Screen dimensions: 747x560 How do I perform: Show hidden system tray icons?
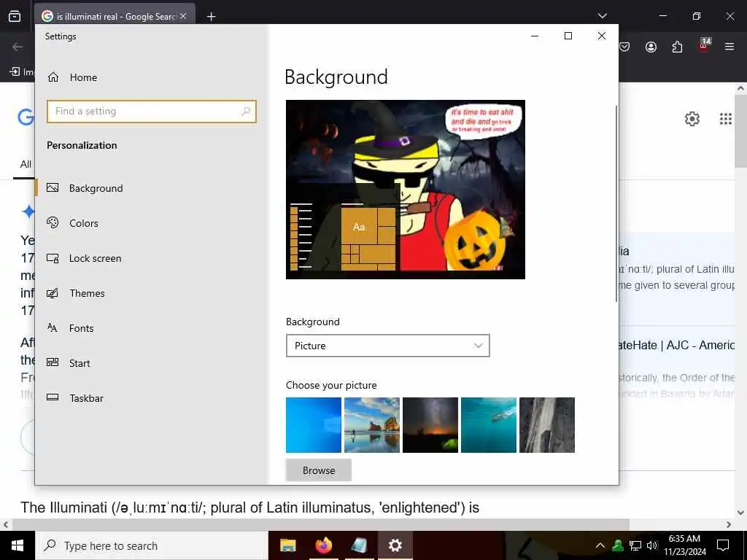(x=600, y=545)
